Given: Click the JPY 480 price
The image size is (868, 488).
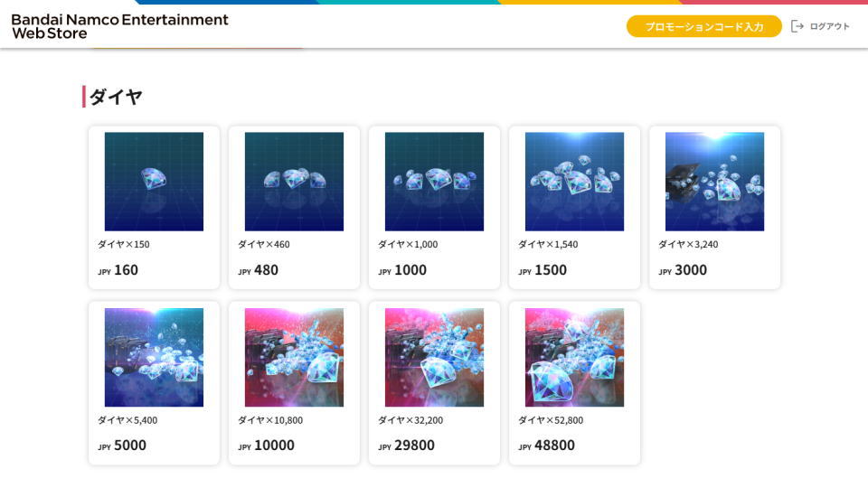Looking at the screenshot, I should click(258, 270).
